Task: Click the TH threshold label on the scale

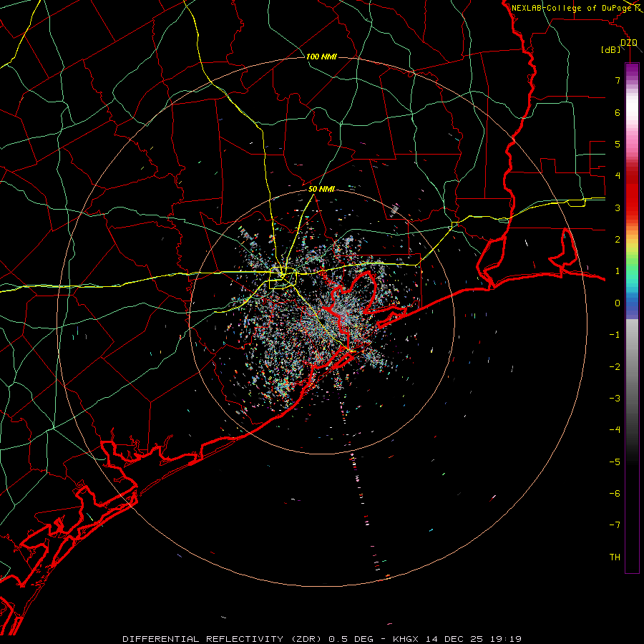Action: (615, 557)
